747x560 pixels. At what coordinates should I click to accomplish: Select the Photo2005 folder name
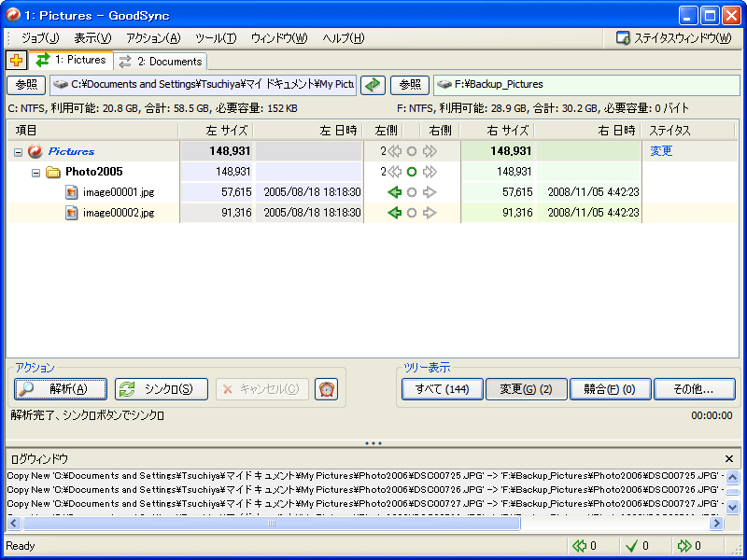click(94, 172)
